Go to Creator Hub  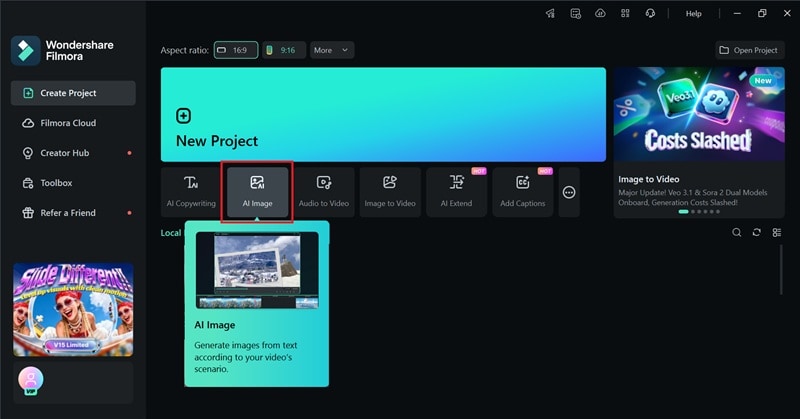pyautogui.click(x=73, y=153)
